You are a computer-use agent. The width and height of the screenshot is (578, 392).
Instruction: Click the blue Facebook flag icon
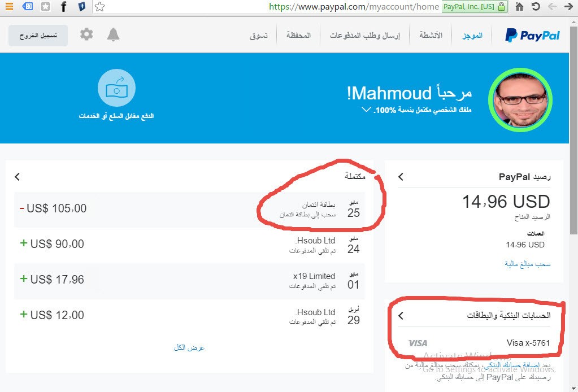click(81, 6)
